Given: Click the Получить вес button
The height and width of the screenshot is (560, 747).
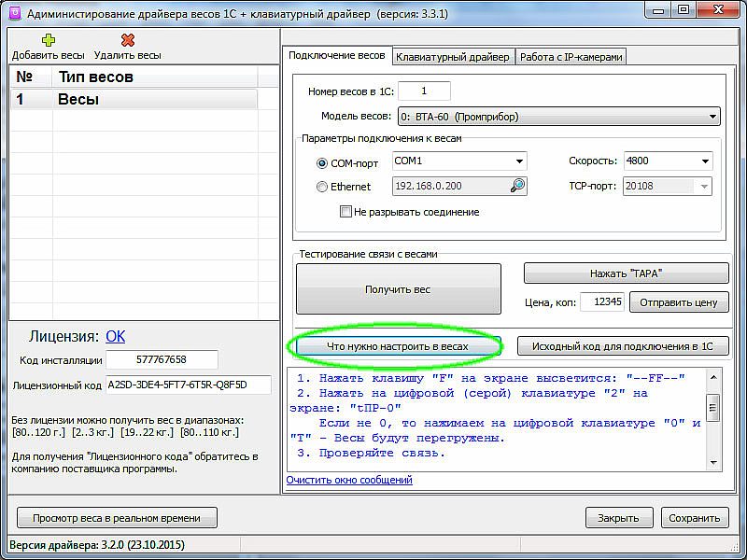Looking at the screenshot, I should (x=399, y=289).
